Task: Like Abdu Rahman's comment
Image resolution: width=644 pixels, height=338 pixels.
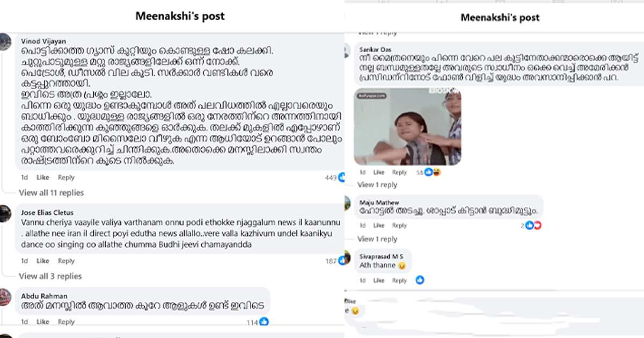Action: (42, 322)
